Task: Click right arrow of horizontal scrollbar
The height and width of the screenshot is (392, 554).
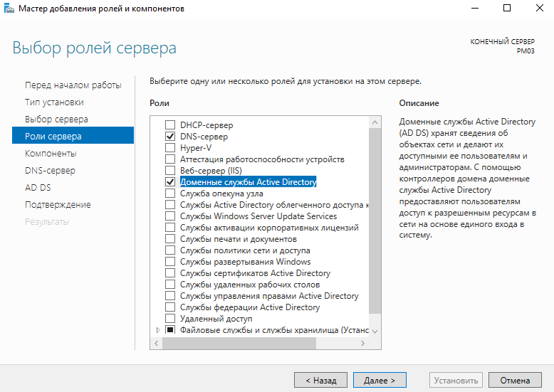Action: point(362,343)
